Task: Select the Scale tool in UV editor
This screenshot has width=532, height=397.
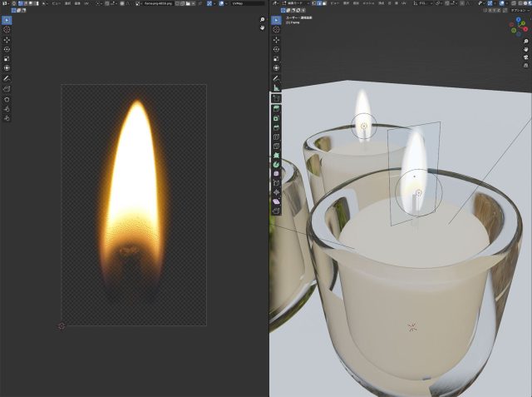Action: [7, 58]
